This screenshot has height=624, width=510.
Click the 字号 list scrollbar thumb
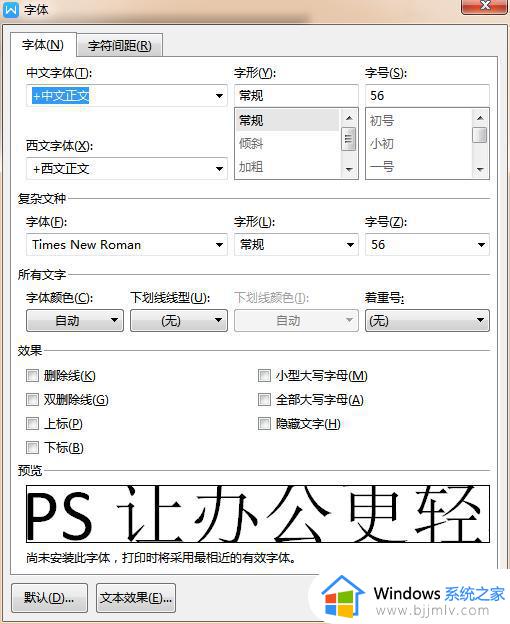point(479,135)
